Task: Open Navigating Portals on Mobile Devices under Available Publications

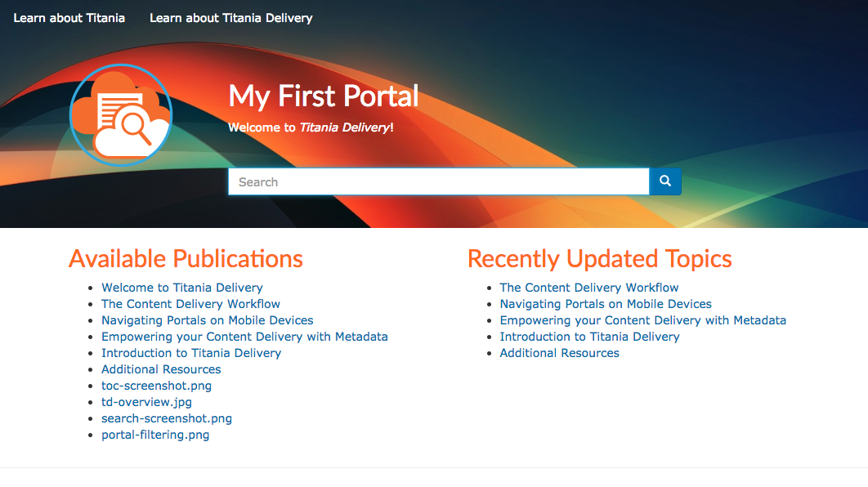Action: pos(207,320)
